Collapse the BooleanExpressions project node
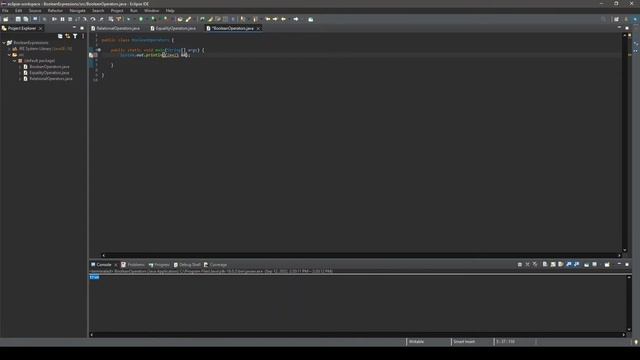The width and height of the screenshot is (640, 360). tap(4, 42)
